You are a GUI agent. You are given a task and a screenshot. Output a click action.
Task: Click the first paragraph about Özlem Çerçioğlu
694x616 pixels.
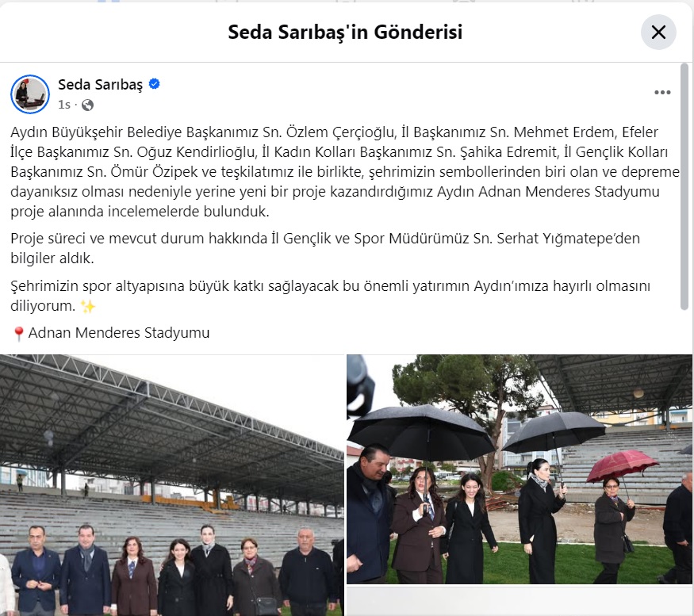345,172
